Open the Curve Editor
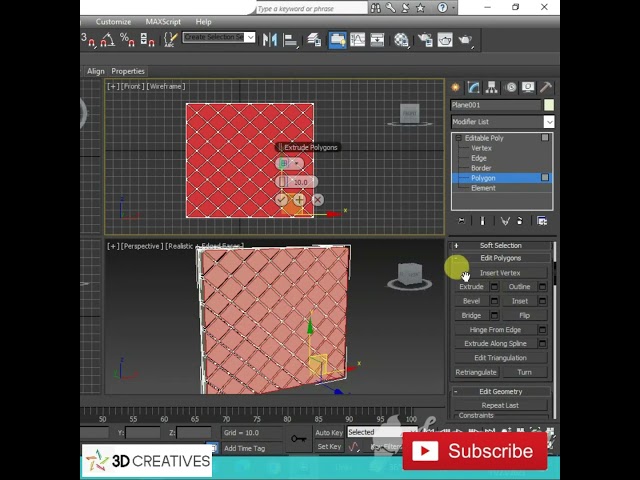640x480 pixels. click(358, 40)
